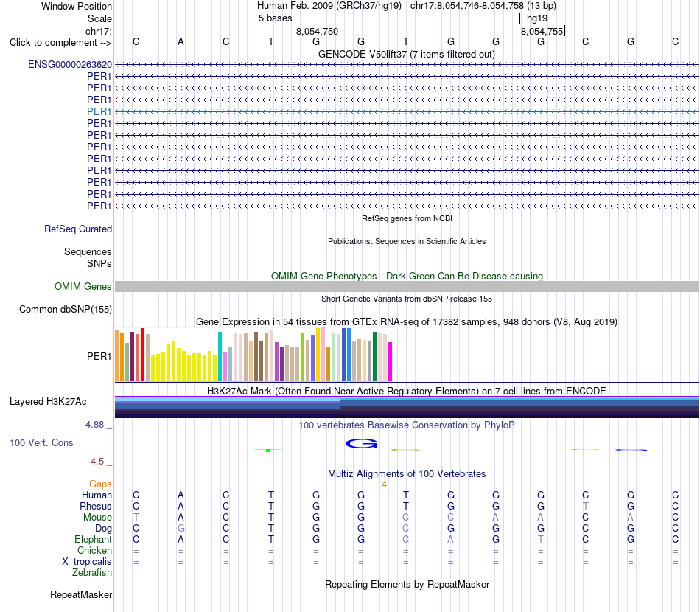Click the -4.5 PhyloP axis value
Image resolution: width=700 pixels, height=612 pixels.
pyautogui.click(x=96, y=461)
